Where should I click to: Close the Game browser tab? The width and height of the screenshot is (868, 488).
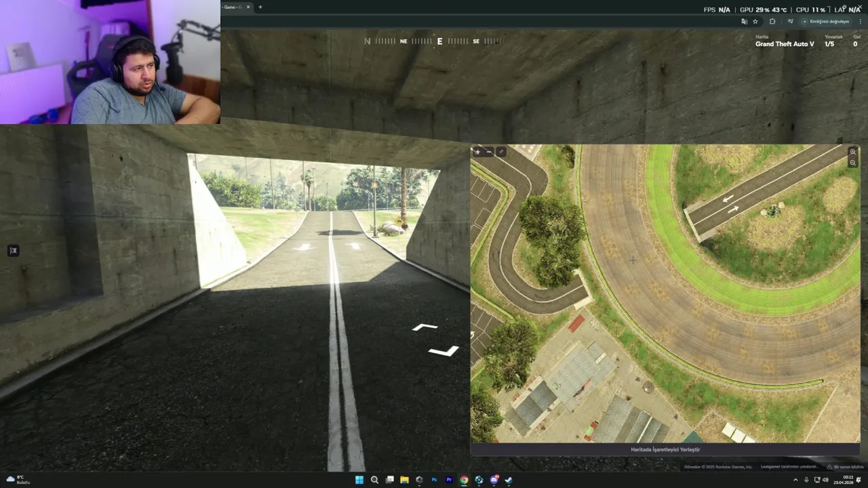(x=248, y=7)
